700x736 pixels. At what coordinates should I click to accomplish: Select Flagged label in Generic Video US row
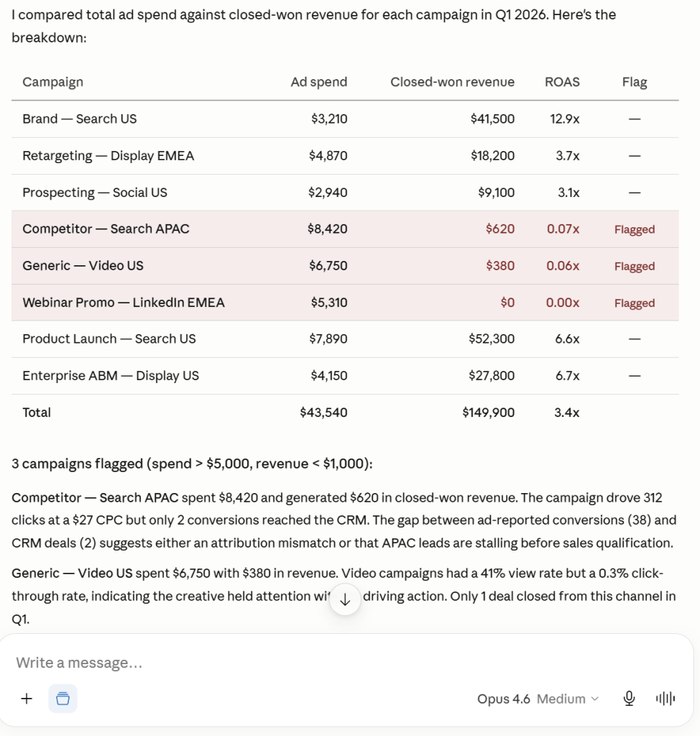pyautogui.click(x=635, y=266)
